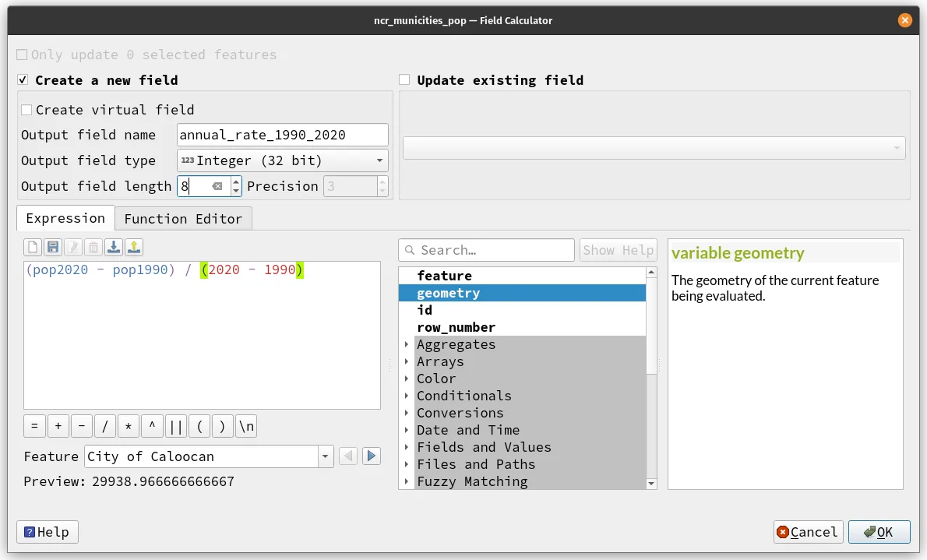The height and width of the screenshot is (560, 927).
Task: Go to next feature preview arrow
Action: click(372, 456)
